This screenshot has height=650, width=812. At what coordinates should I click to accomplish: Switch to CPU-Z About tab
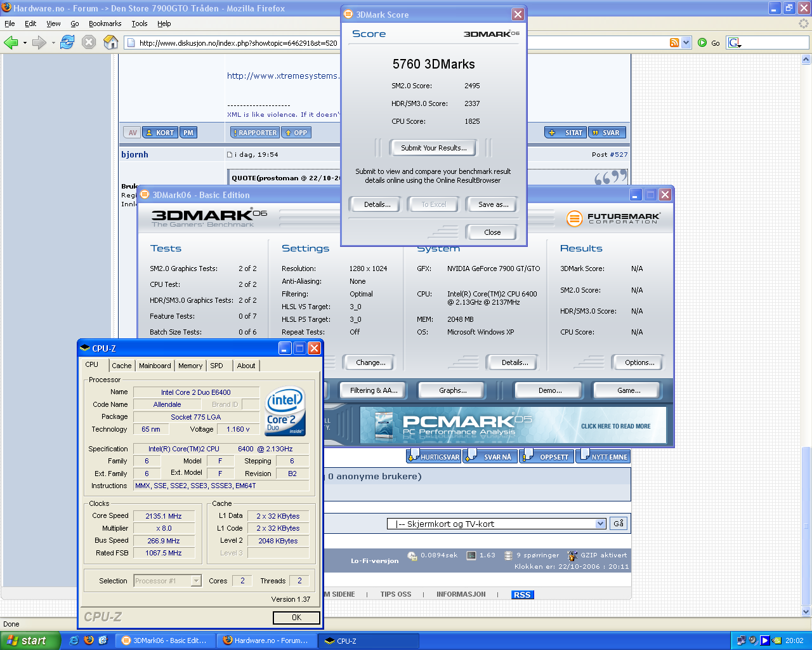pyautogui.click(x=246, y=366)
